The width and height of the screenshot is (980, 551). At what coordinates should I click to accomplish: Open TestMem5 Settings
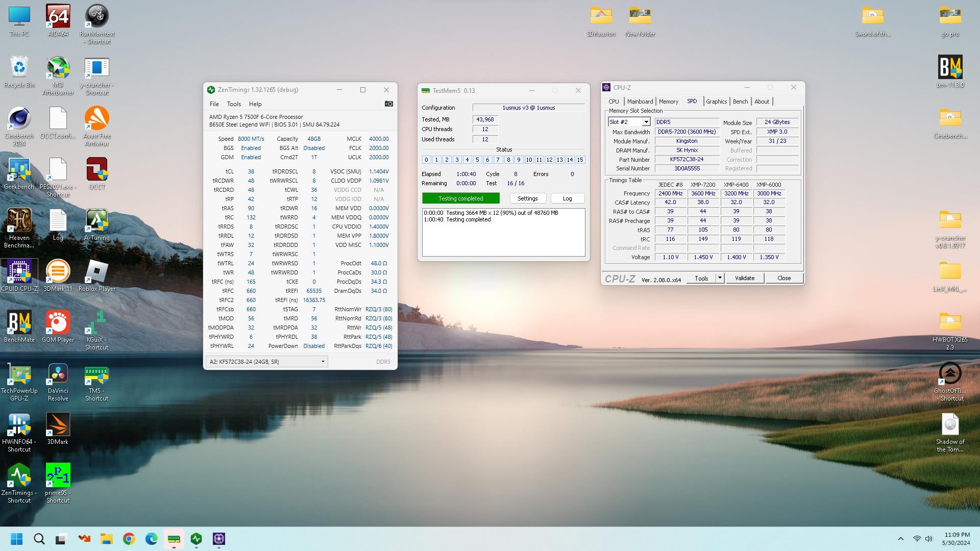[527, 198]
